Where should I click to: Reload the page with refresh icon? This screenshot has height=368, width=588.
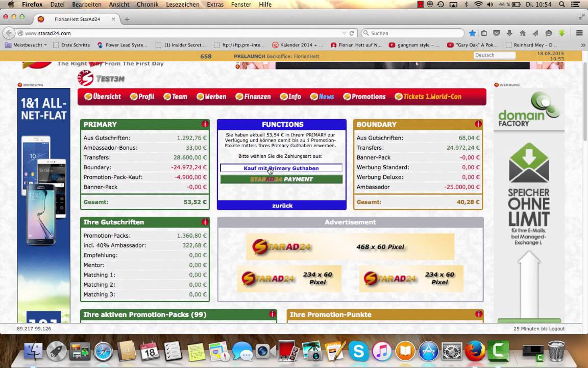(352, 33)
